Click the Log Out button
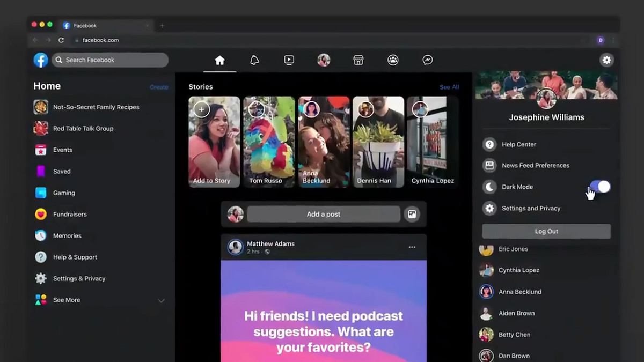 [x=546, y=231]
